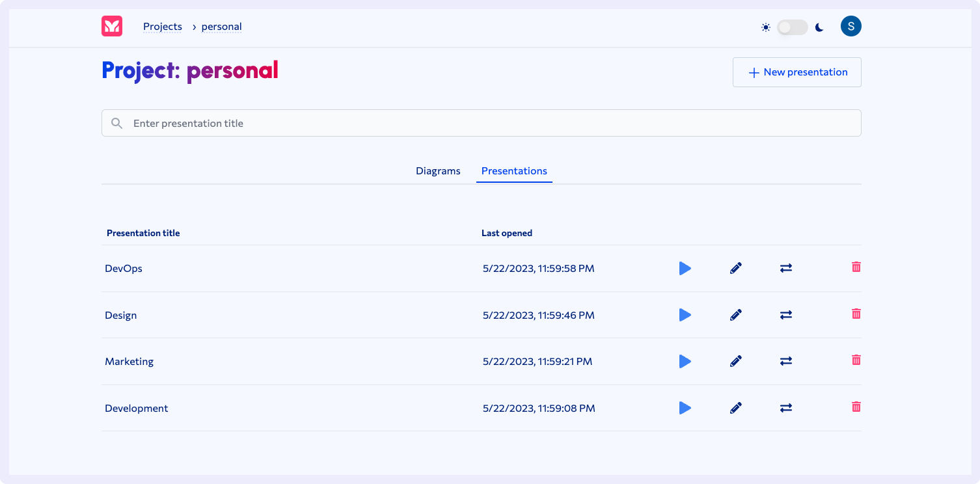Select the Presentations tab
The width and height of the screenshot is (980, 484).
coord(514,171)
